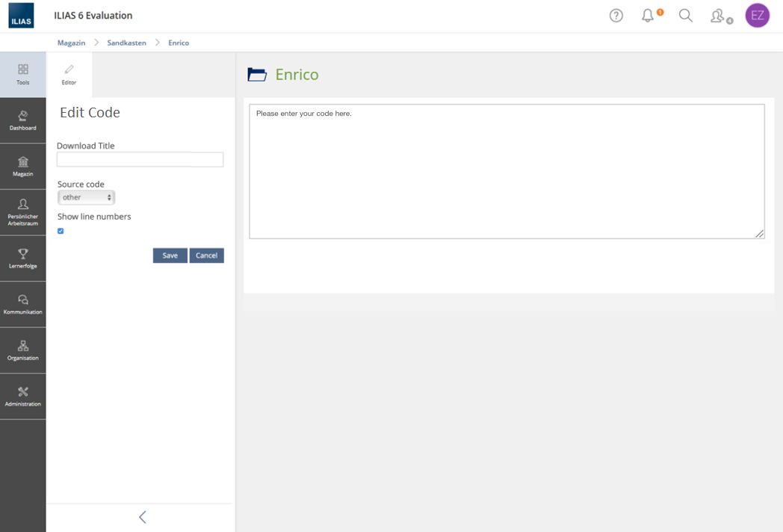The image size is (783, 532).
Task: Click inside the code text area
Action: (x=507, y=172)
